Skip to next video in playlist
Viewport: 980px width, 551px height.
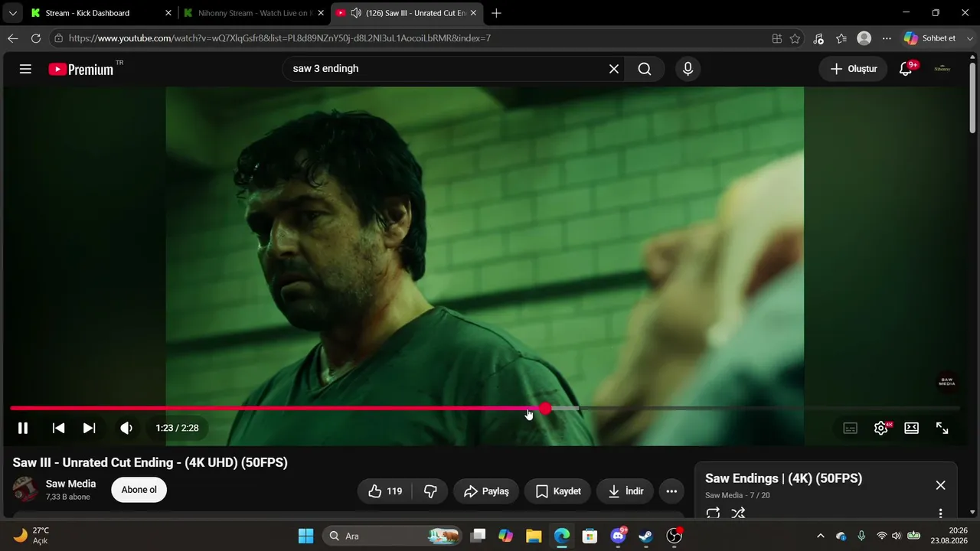pyautogui.click(x=89, y=428)
